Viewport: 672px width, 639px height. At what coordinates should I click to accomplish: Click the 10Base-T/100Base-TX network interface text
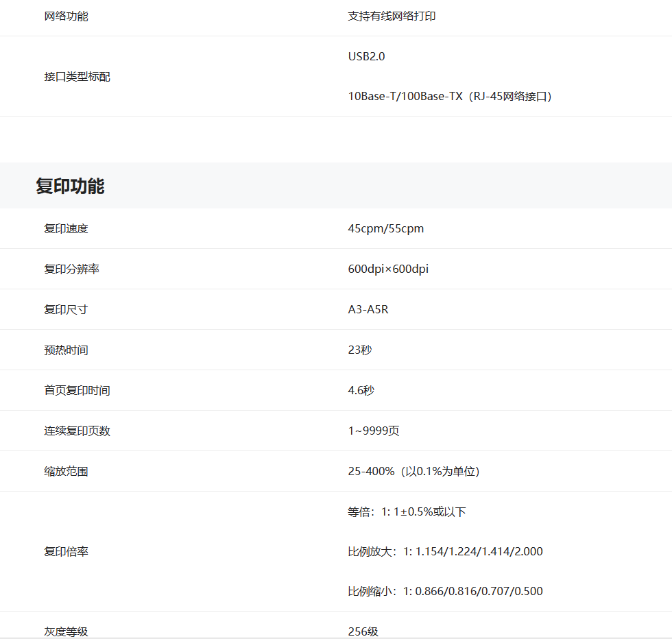(450, 97)
